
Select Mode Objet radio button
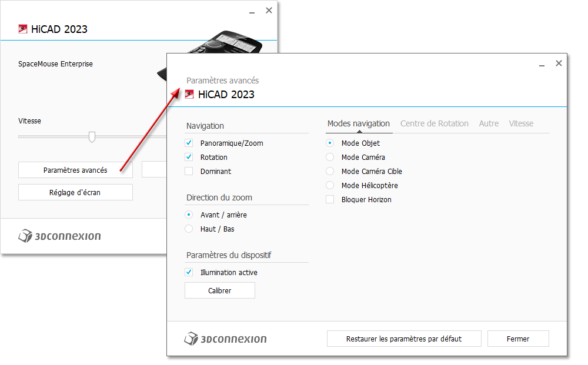330,143
